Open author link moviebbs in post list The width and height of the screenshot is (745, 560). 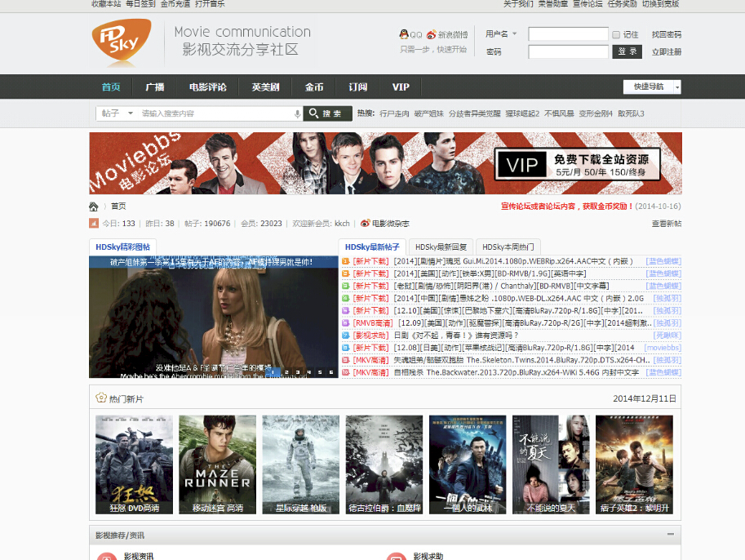(x=663, y=348)
